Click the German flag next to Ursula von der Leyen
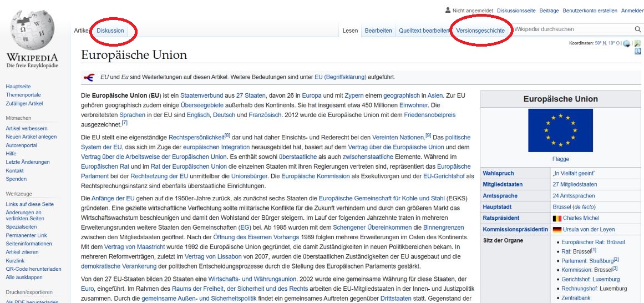644x303 pixels. click(556, 229)
